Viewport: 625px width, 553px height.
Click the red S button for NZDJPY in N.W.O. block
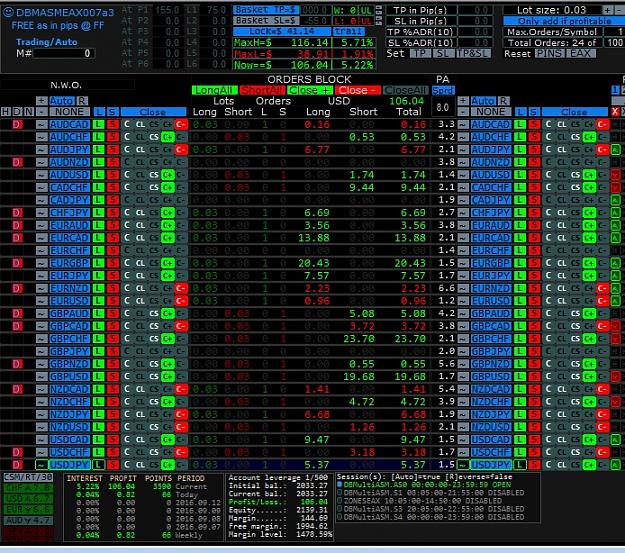point(113,415)
